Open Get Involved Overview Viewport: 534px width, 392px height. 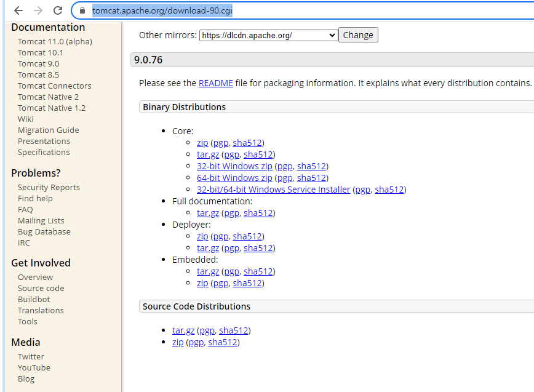pos(36,277)
